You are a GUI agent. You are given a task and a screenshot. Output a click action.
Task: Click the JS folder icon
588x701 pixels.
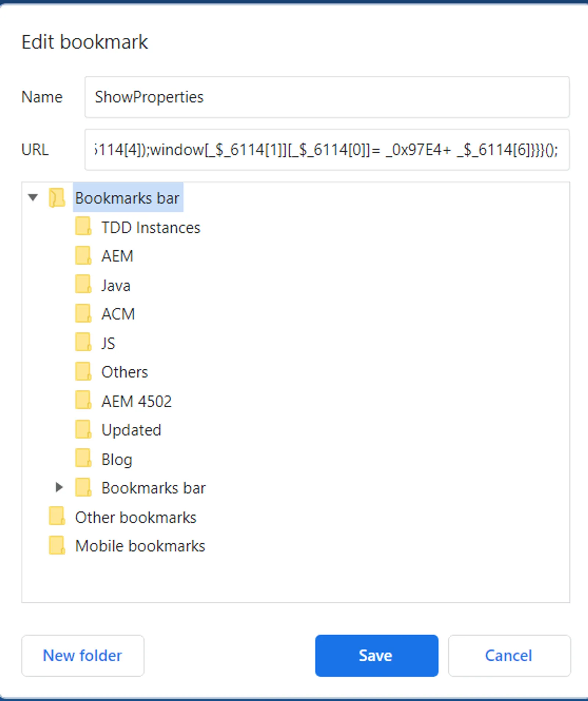(x=83, y=343)
